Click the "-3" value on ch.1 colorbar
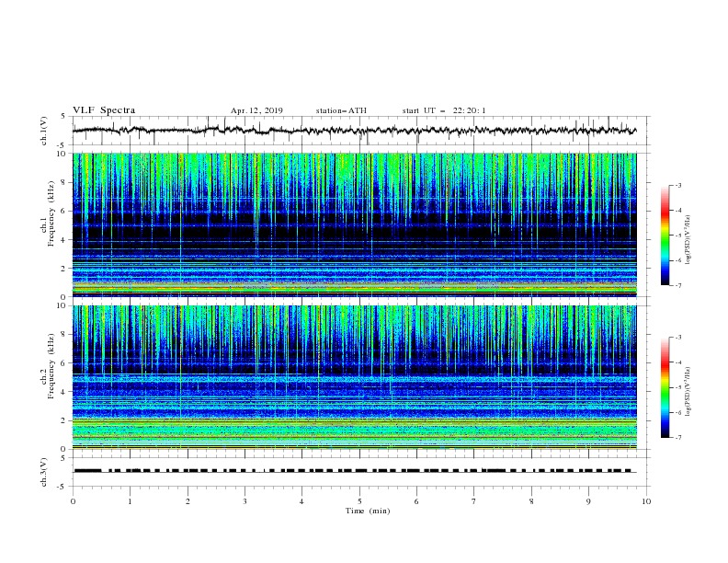Screen dimensions: 728x563 (678, 185)
